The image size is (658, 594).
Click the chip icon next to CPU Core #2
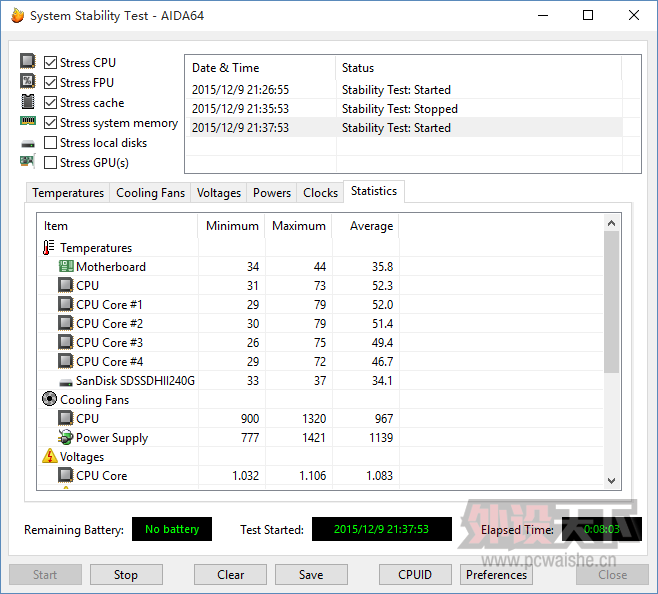(65, 323)
